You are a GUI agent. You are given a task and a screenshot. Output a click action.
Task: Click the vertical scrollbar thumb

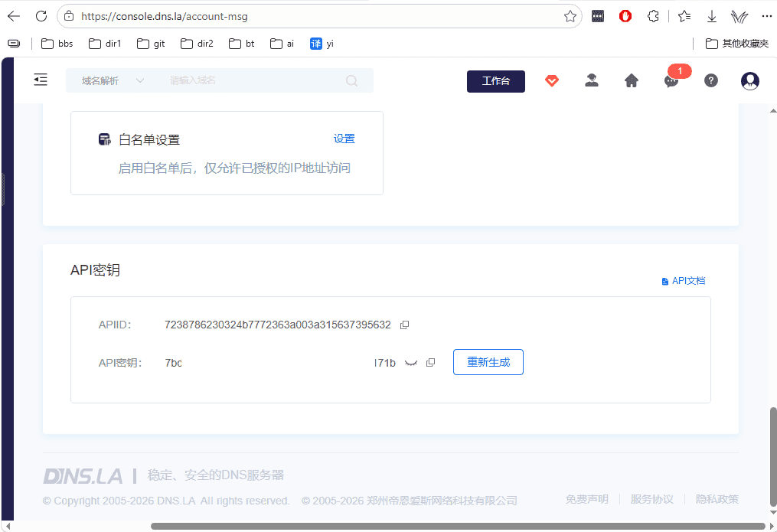pyautogui.click(x=773, y=455)
